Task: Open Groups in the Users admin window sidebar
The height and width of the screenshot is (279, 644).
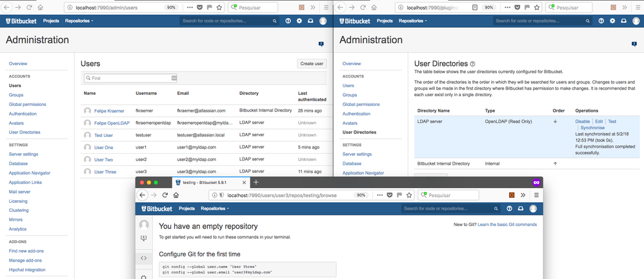Action: (16, 95)
